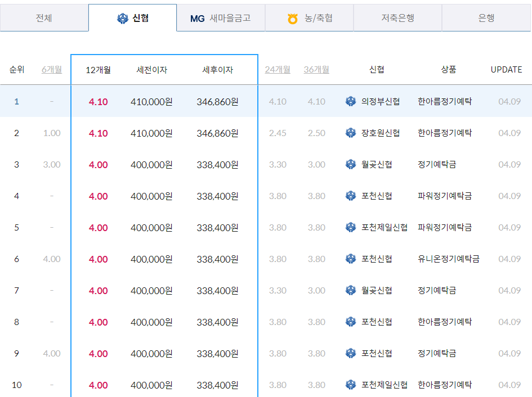The image size is (532, 397).
Task: Switch to the 농/축협 tab
Action: 309,18
